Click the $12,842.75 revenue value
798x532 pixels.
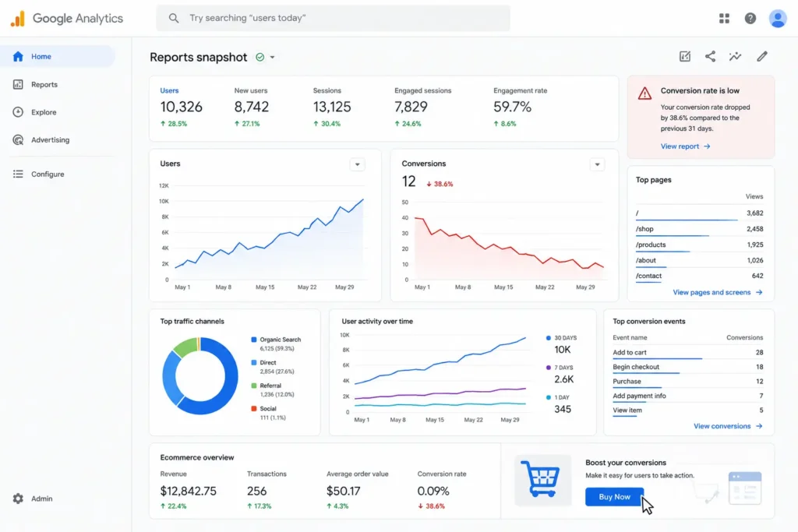point(189,491)
